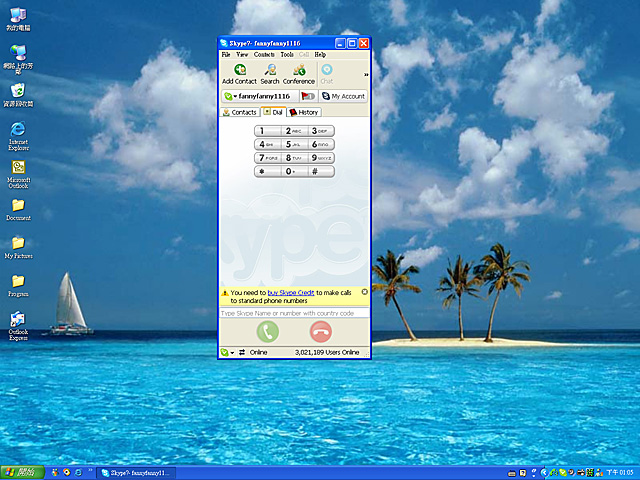Image resolution: width=640 pixels, height=480 pixels.
Task: Click the Online status text
Action: coord(258,352)
